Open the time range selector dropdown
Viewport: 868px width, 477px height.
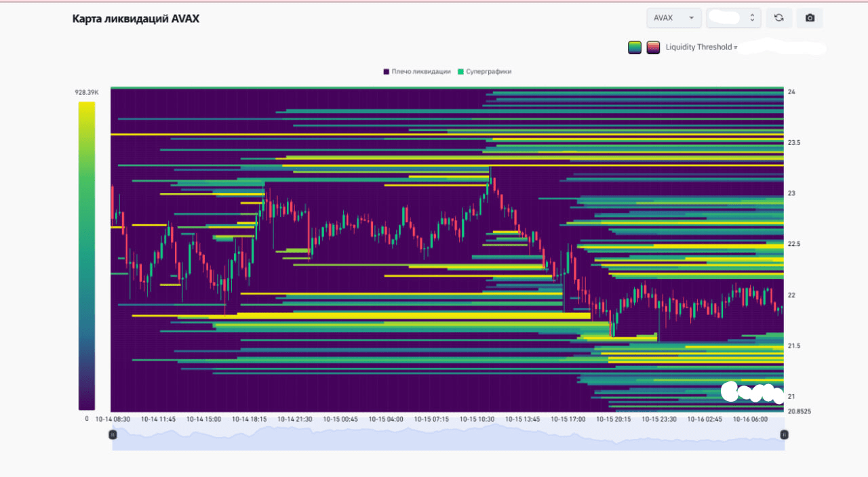(x=733, y=18)
